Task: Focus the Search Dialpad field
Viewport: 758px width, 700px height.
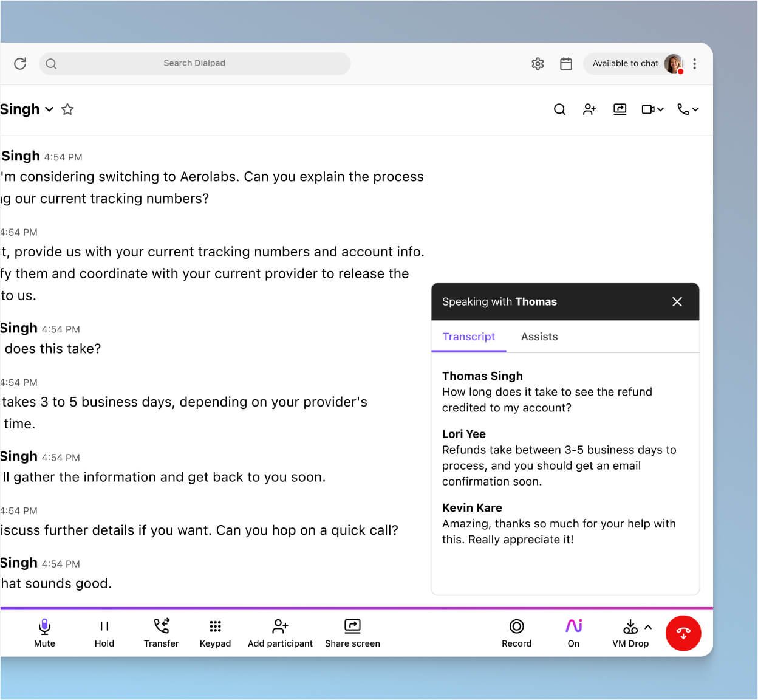Action: pyautogui.click(x=194, y=63)
